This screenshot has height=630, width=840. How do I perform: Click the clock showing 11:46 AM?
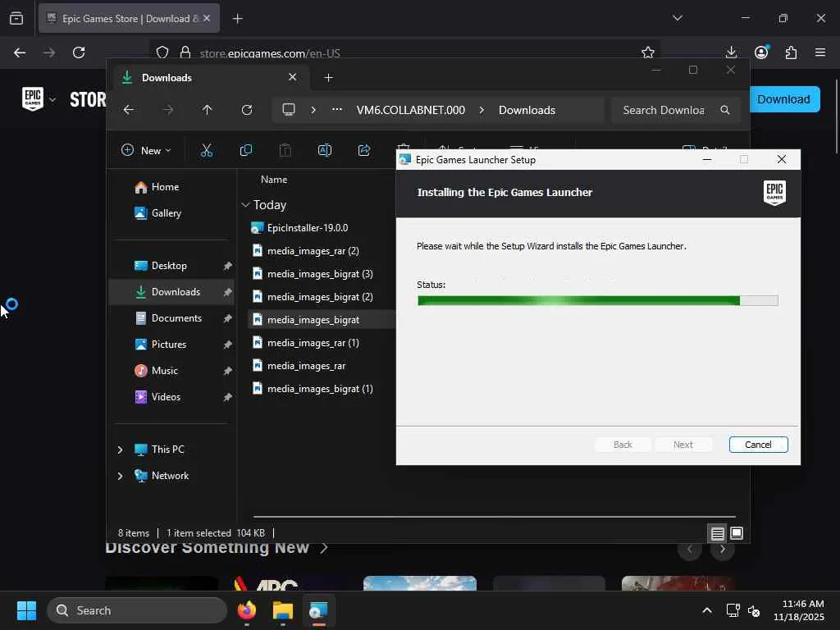(802, 604)
